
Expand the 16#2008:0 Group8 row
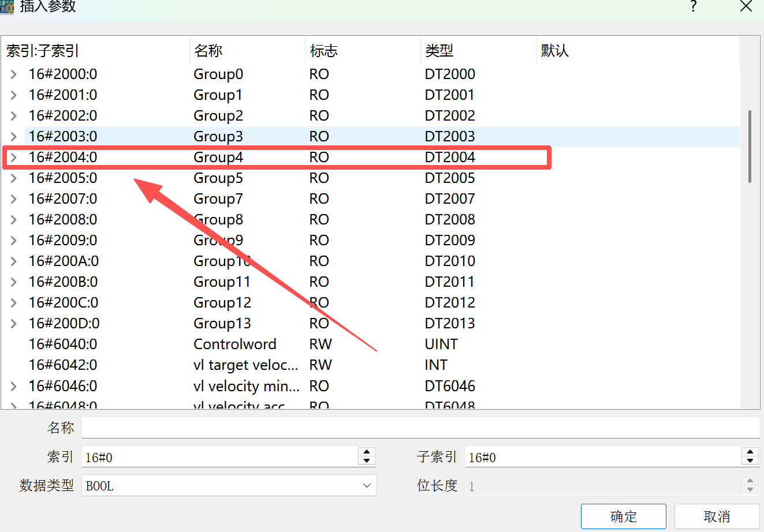(x=13, y=220)
